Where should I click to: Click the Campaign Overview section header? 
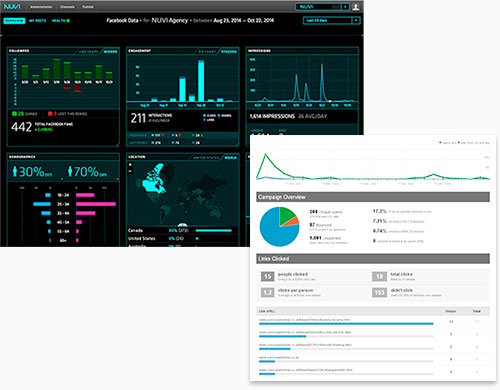373,197
